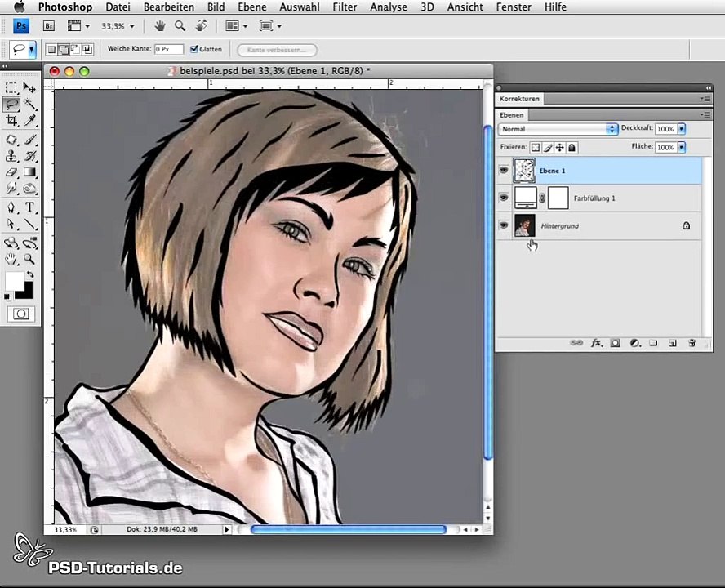725x588 pixels.
Task: Click the Hand tool in application bar
Action: point(160,26)
